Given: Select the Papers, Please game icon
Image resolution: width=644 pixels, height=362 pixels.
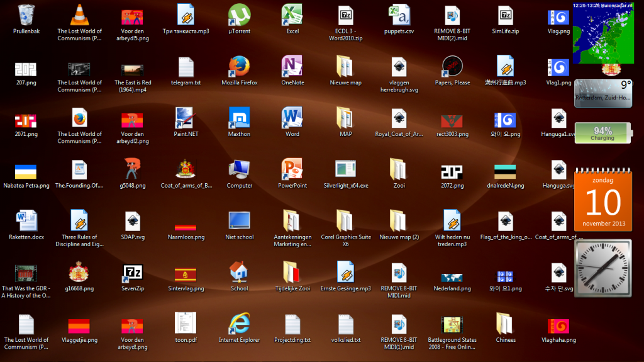Looking at the screenshot, I should 453,66.
